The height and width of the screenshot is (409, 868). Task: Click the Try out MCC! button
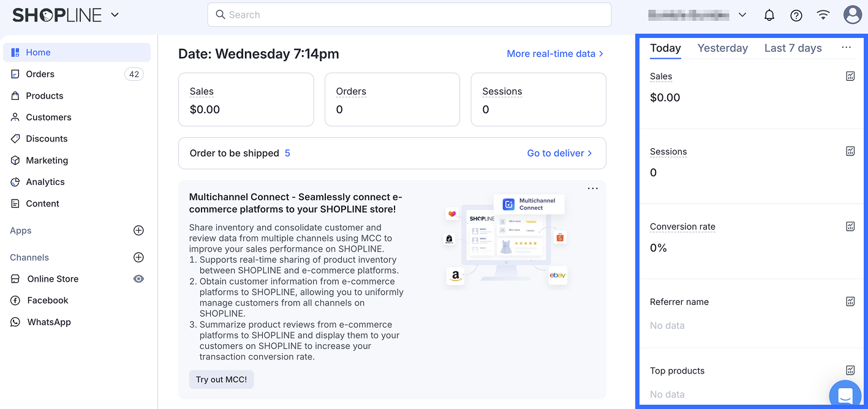[x=221, y=380]
